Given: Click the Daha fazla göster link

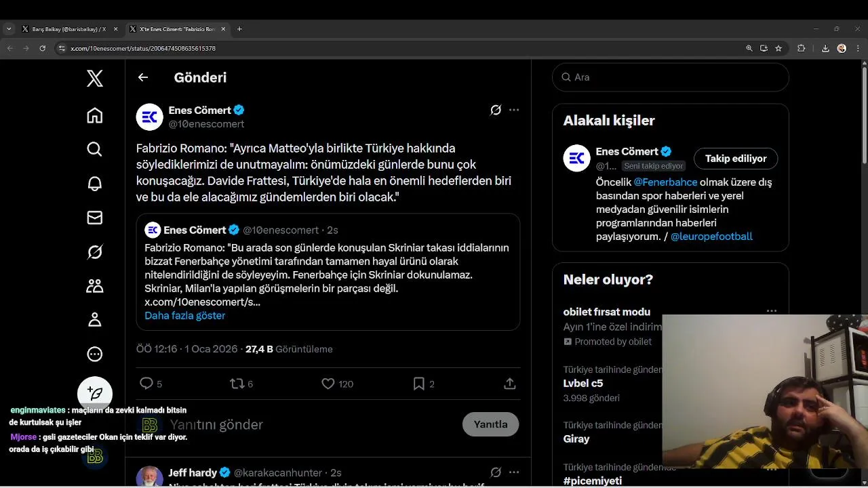Looking at the screenshot, I should (184, 315).
